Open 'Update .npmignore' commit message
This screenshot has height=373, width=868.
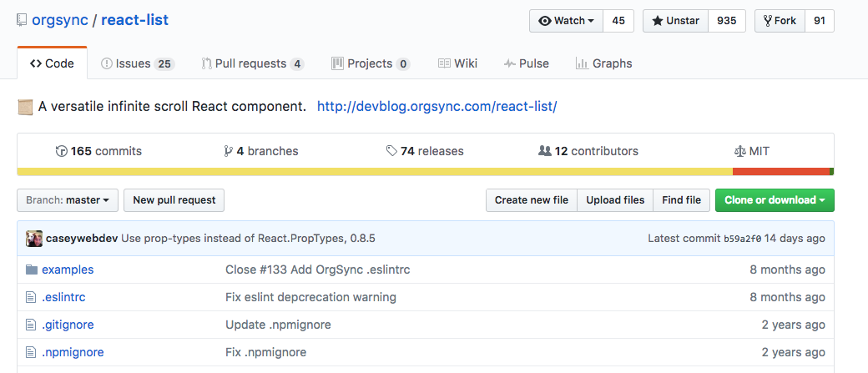(278, 325)
